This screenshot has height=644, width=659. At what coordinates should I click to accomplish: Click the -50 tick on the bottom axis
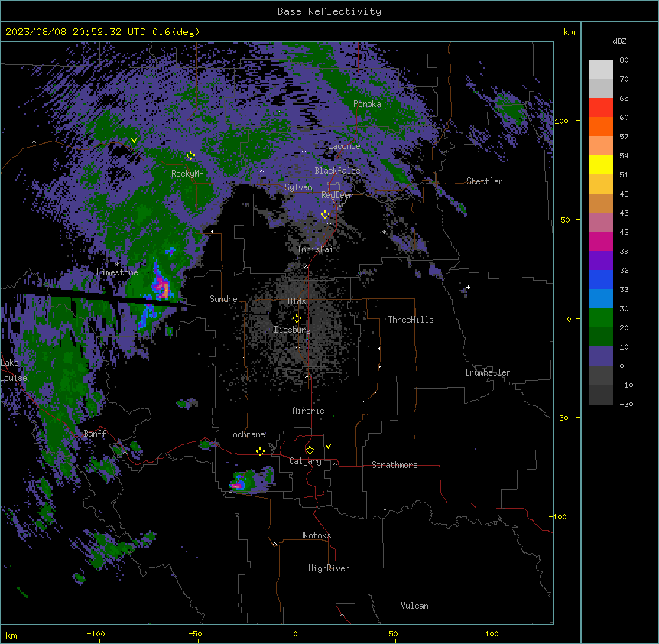[x=195, y=633]
